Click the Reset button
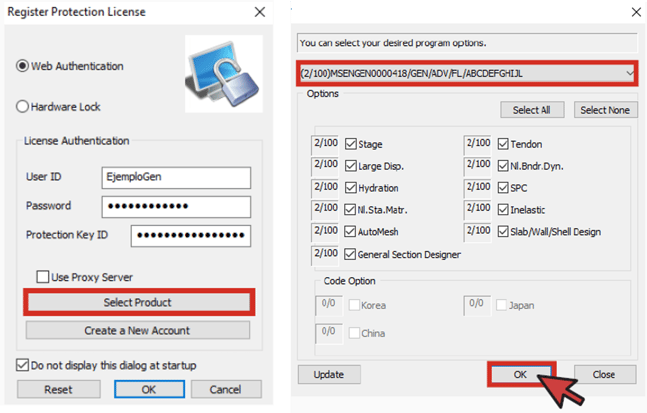This screenshot has width=647, height=413. coord(58,389)
